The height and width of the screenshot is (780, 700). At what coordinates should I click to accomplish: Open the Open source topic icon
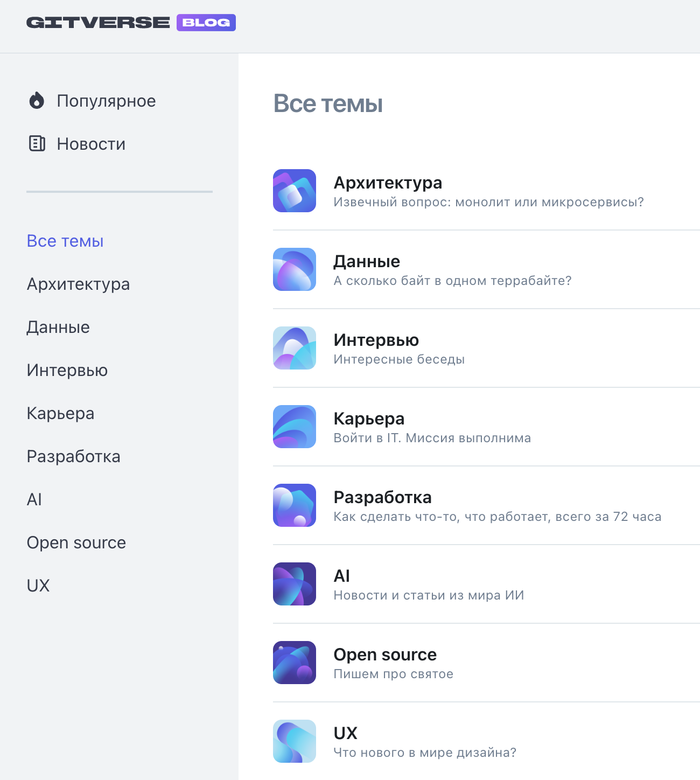[x=295, y=663]
